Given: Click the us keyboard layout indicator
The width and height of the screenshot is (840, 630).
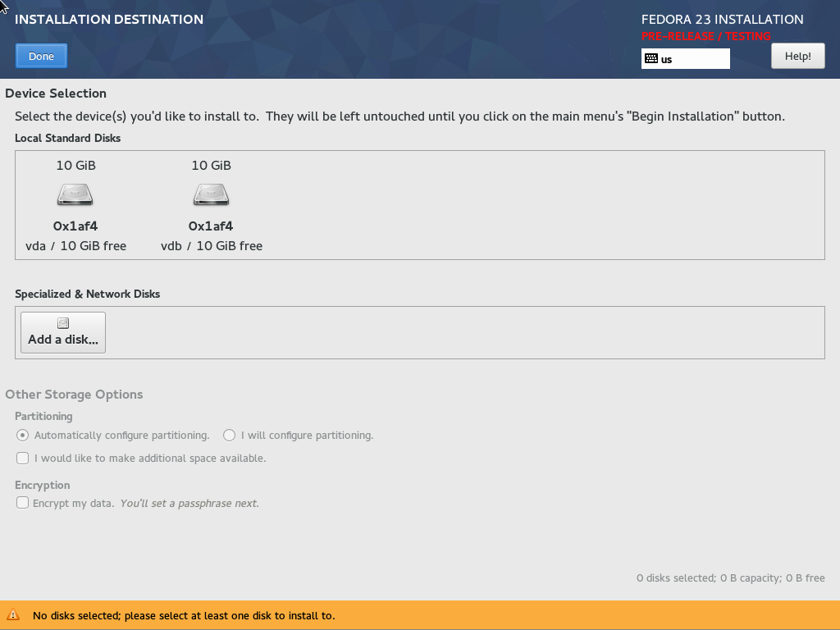Looking at the screenshot, I should point(685,58).
